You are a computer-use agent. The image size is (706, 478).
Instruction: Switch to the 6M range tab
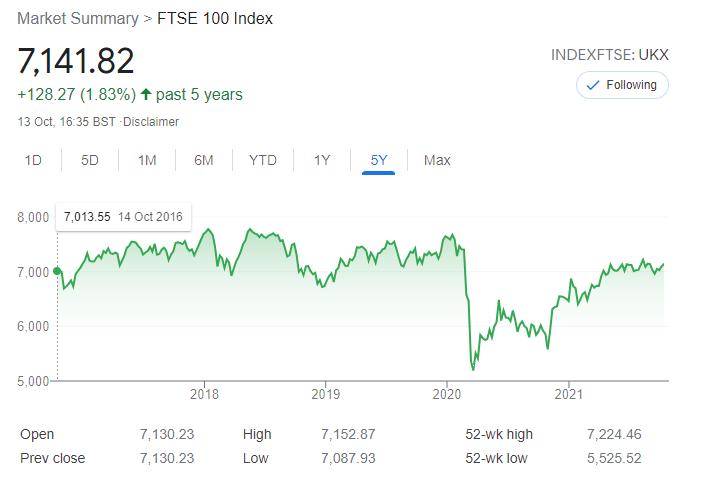[x=204, y=160]
